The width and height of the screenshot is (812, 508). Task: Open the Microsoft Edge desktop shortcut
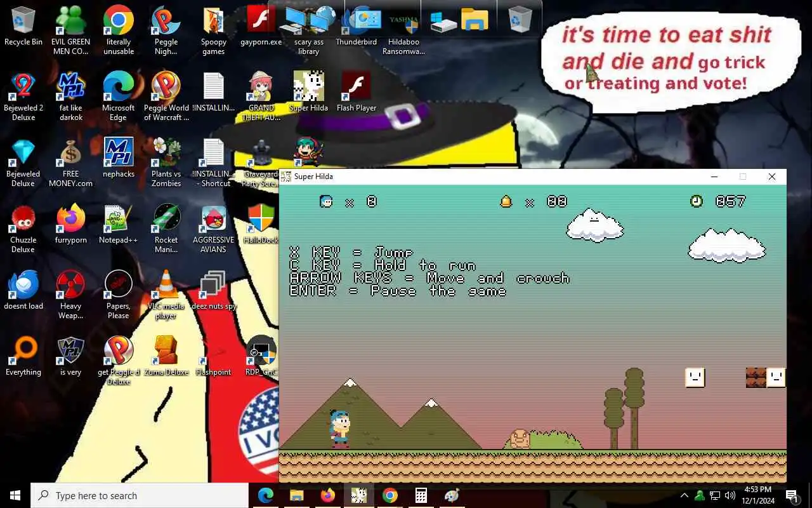[x=119, y=97]
